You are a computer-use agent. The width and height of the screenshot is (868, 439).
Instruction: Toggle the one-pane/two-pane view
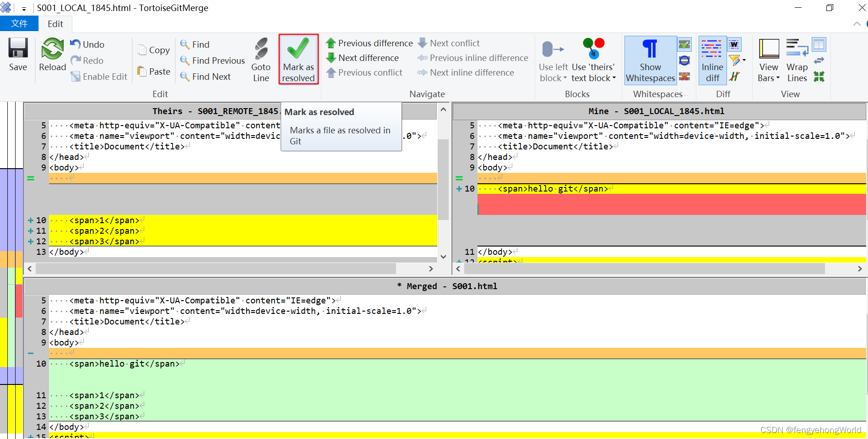coord(819,44)
